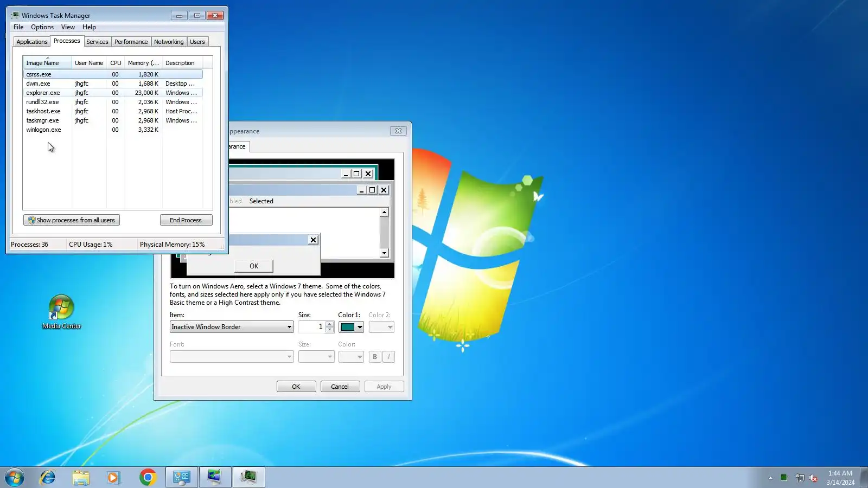Decrease the item Size spinner value
Screen dimensions: 868x488
tap(329, 330)
